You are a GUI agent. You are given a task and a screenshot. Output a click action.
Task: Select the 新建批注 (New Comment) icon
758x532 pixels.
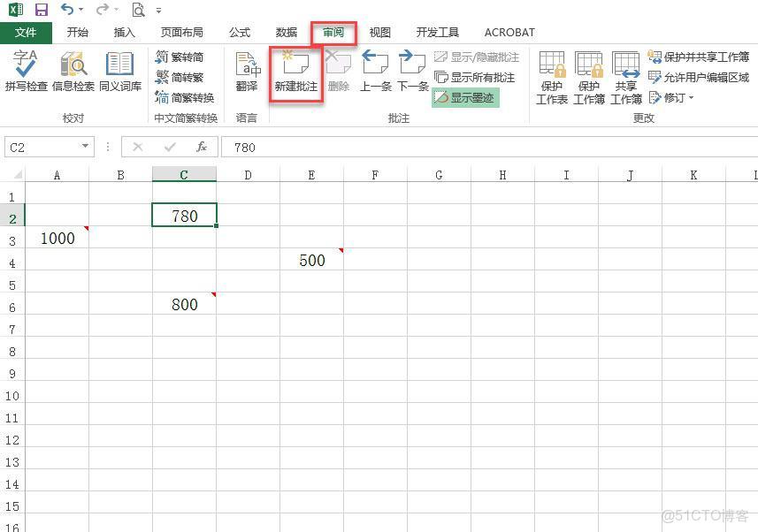(x=295, y=71)
